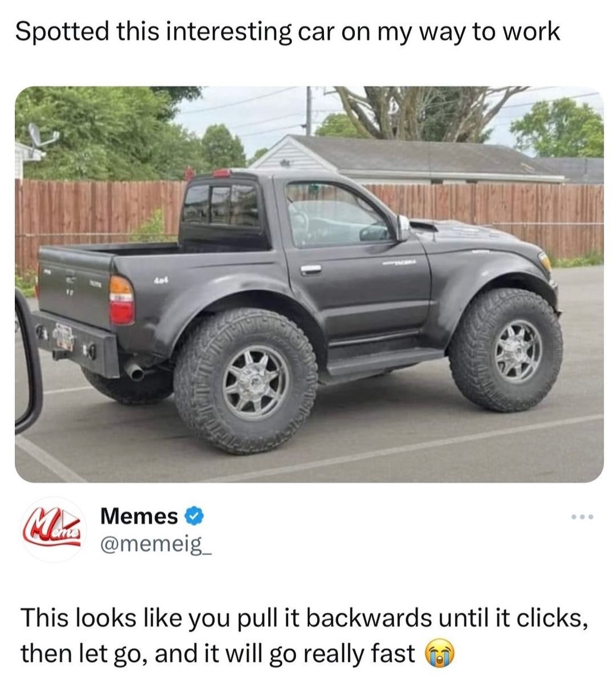Click the rear wheel rim of the truck

point(256,383)
